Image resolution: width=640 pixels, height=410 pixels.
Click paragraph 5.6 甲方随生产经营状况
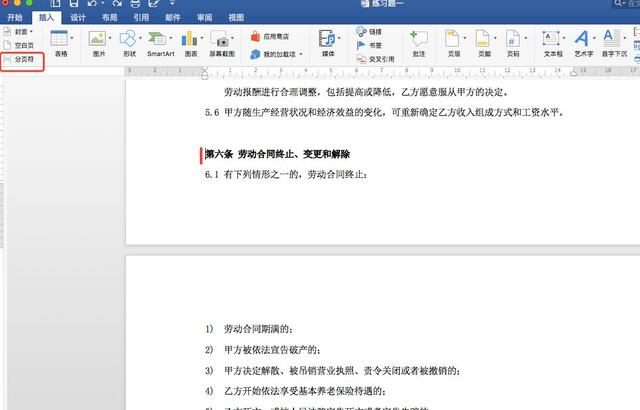click(x=384, y=112)
